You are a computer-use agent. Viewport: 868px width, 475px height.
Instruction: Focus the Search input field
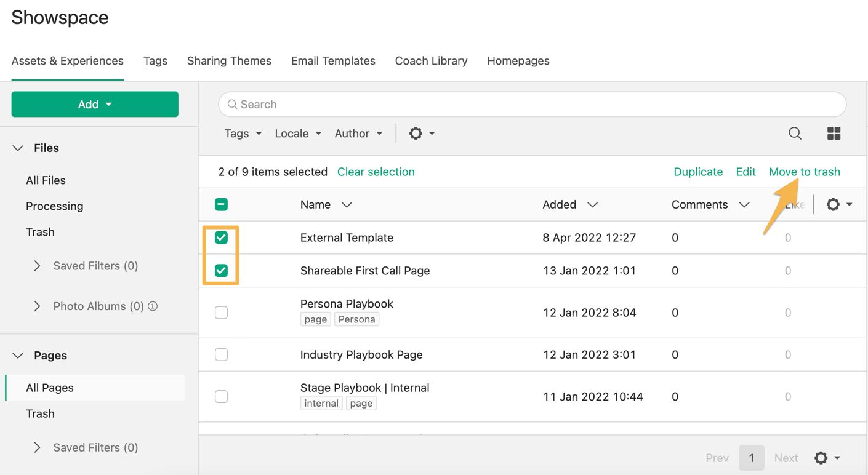pyautogui.click(x=532, y=105)
